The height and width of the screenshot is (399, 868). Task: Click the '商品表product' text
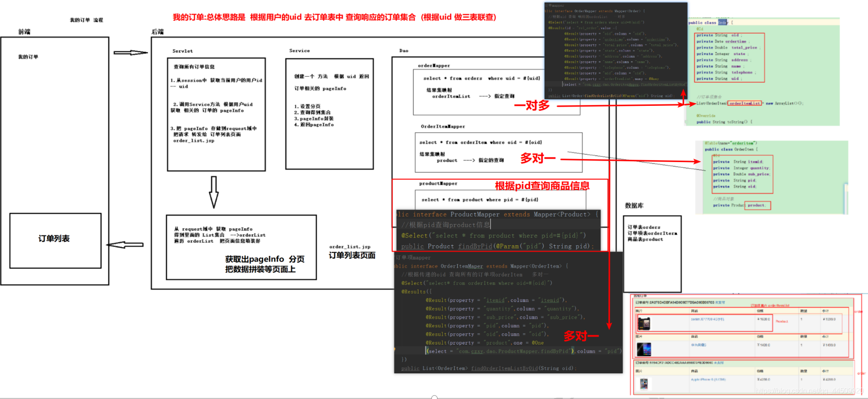point(645,239)
